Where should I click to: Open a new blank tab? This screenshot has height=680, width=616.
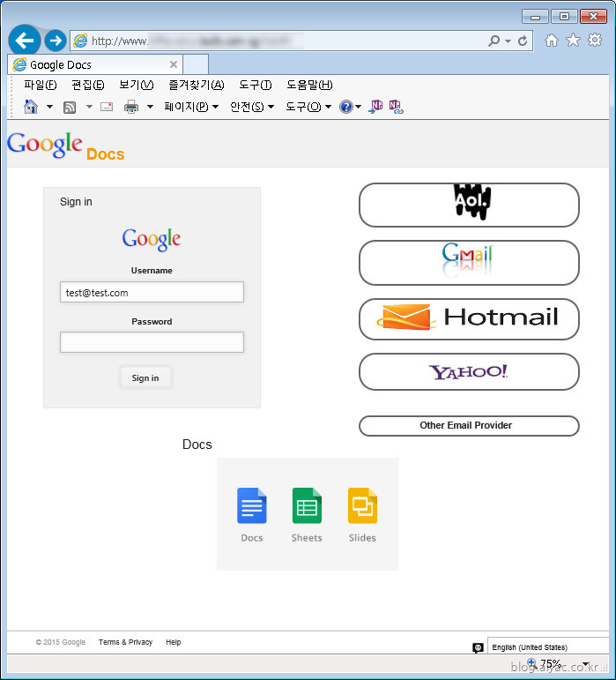(196, 64)
